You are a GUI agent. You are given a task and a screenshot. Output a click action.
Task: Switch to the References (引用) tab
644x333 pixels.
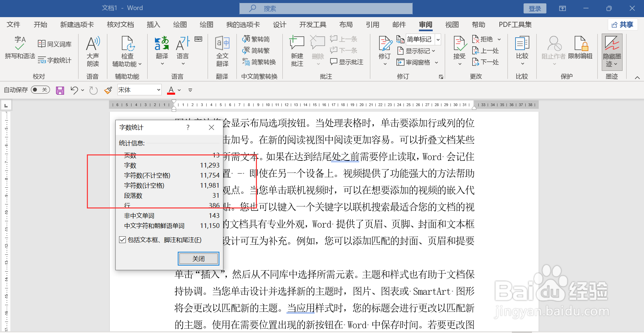[x=373, y=25]
